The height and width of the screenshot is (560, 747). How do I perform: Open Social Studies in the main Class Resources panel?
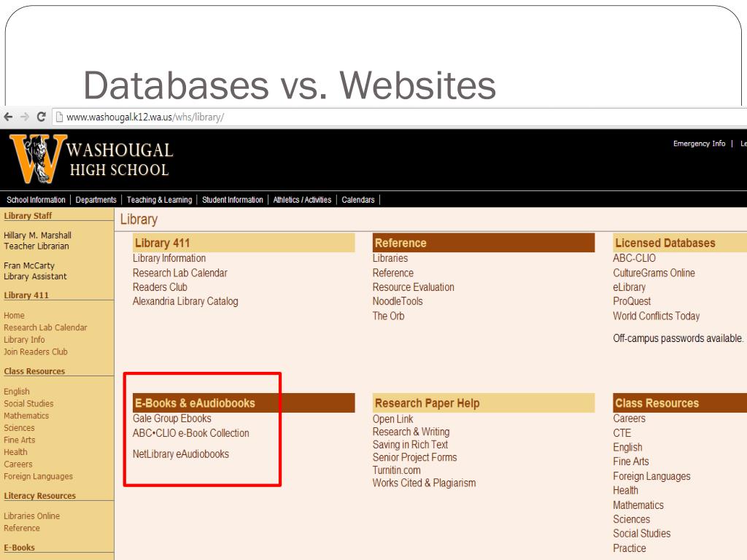641,534
